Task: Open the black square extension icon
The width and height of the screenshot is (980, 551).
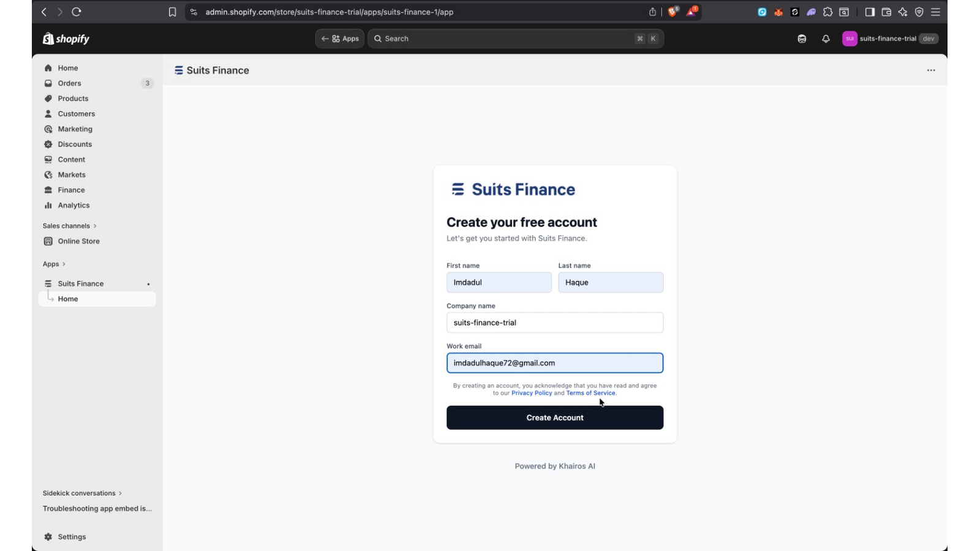Action: [795, 12]
